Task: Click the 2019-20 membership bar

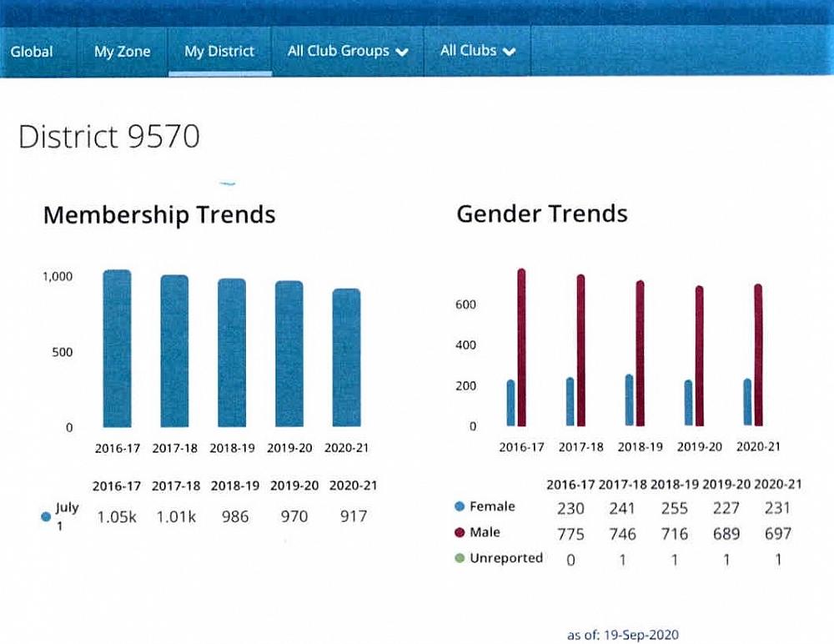Action: [289, 355]
